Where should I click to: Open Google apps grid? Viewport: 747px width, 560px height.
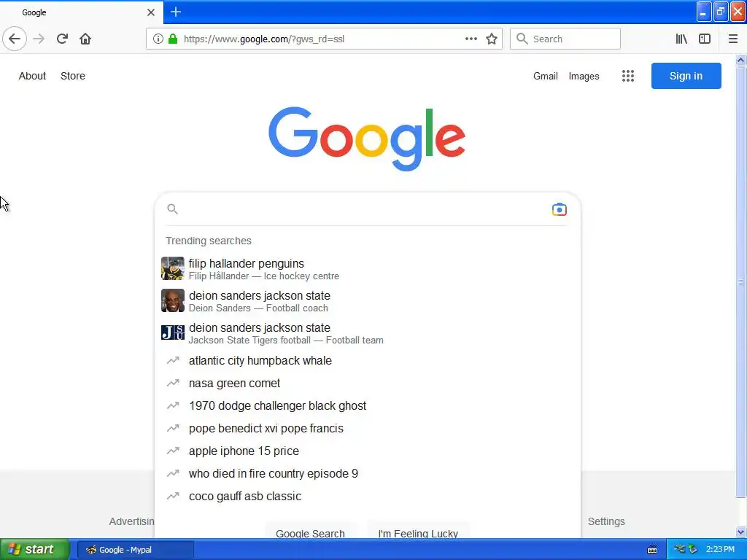pyautogui.click(x=628, y=76)
